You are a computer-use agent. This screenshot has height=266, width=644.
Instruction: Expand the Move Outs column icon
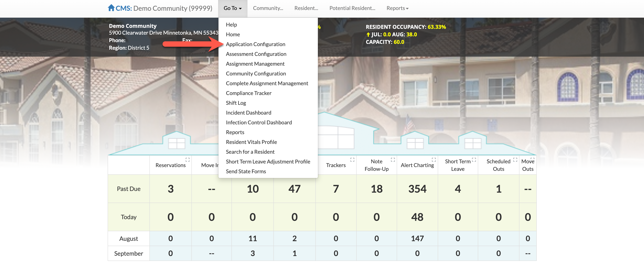532,160
